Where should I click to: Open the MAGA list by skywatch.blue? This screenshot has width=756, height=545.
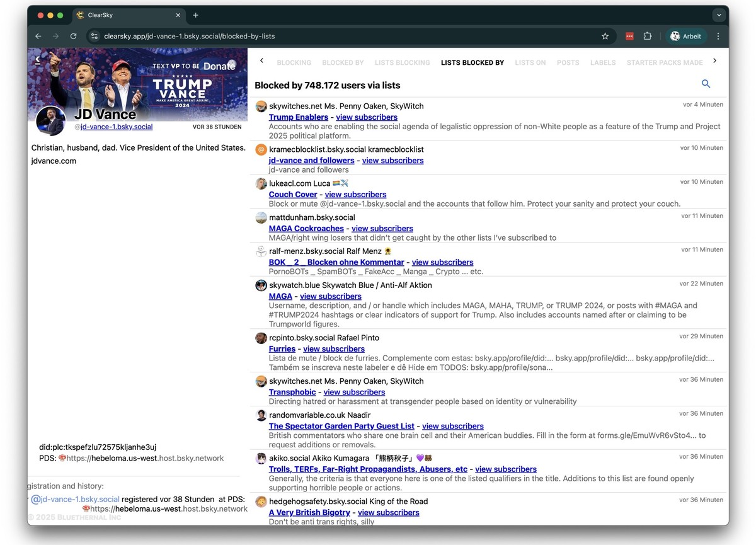280,297
